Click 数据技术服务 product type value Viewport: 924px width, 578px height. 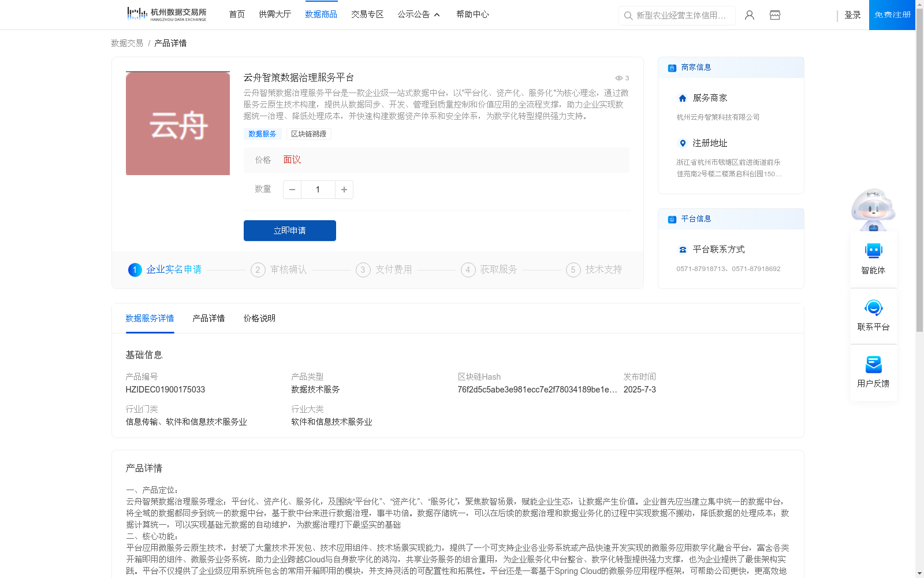[x=315, y=390]
